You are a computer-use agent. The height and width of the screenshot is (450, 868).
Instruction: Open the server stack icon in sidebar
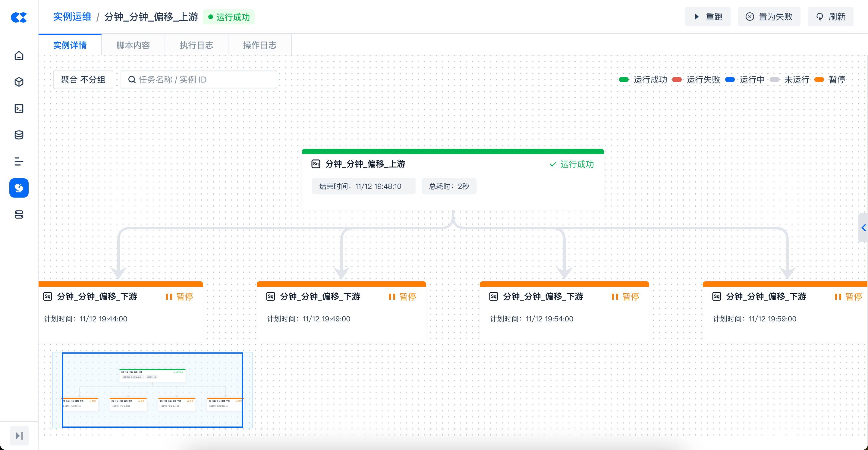point(19,214)
